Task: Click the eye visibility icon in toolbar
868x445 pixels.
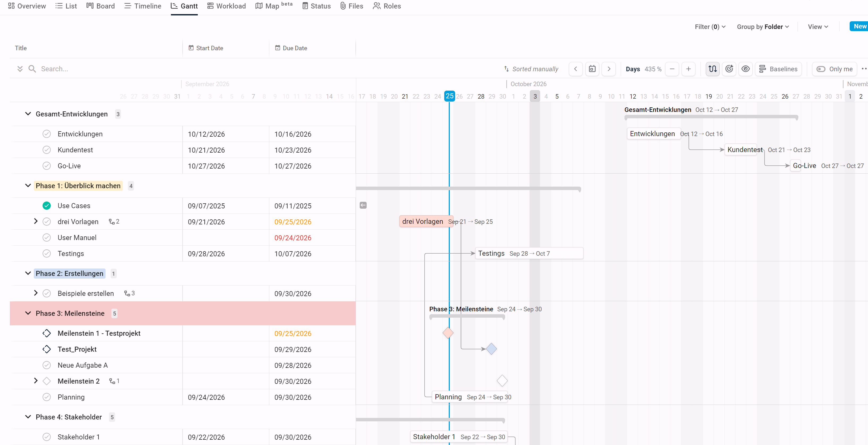Action: 746,69
